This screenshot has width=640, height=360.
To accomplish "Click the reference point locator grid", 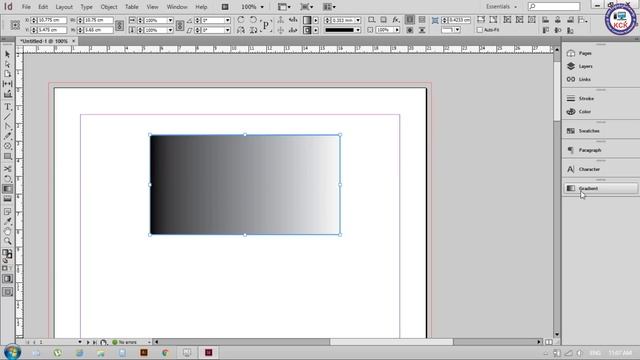I will 15,25.
